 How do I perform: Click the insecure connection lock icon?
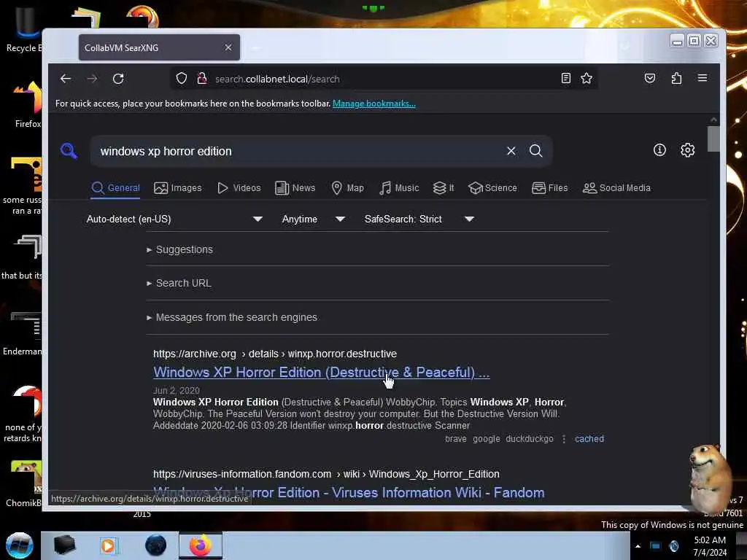202,79
